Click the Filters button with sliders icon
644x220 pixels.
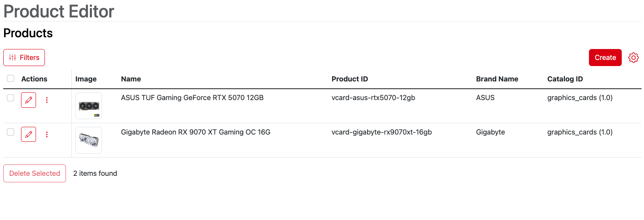click(x=24, y=58)
